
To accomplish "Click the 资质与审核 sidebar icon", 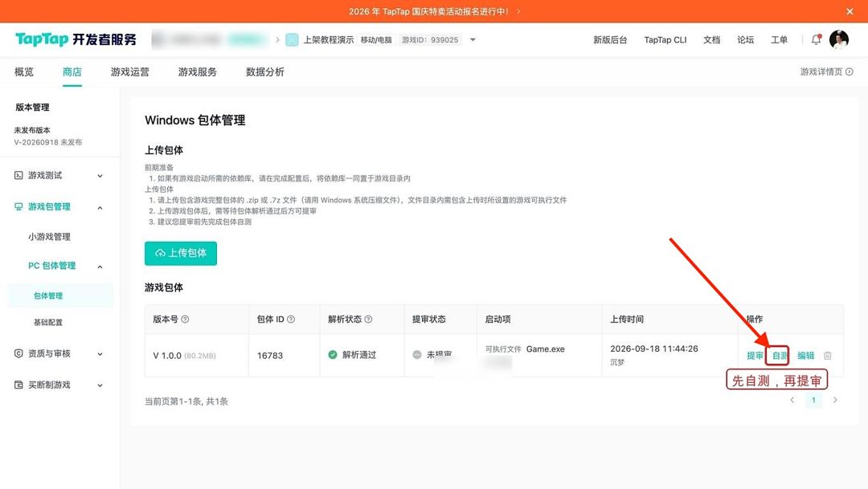I will coord(18,353).
